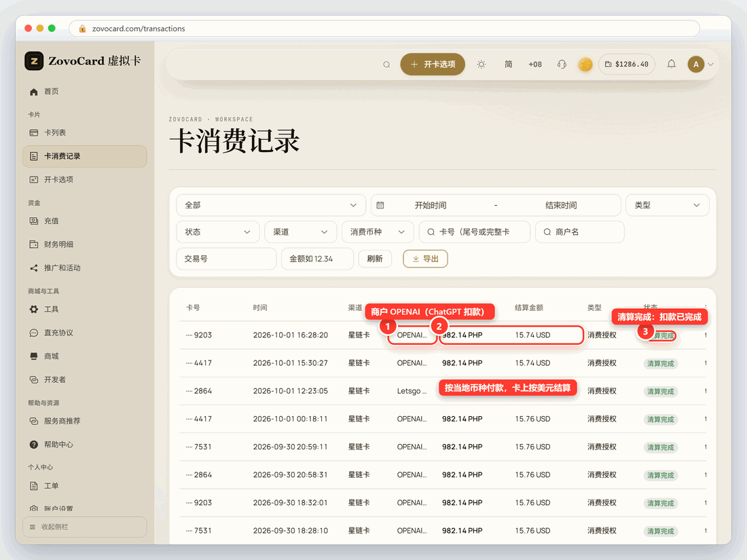Click time cell 2026-09-30 20:59:11
The width and height of the screenshot is (747, 560).
[290, 447]
